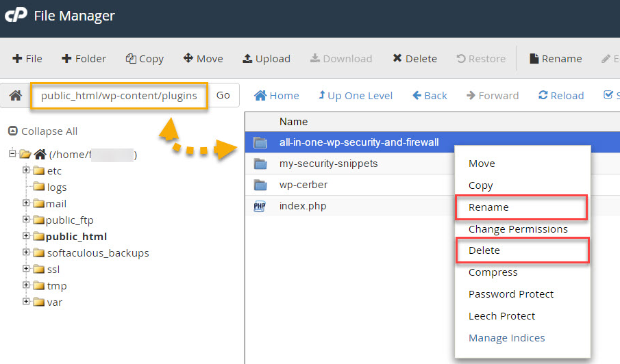The image size is (620, 364).
Task: Open the Upload dialog from the toolbar
Action: (x=266, y=59)
